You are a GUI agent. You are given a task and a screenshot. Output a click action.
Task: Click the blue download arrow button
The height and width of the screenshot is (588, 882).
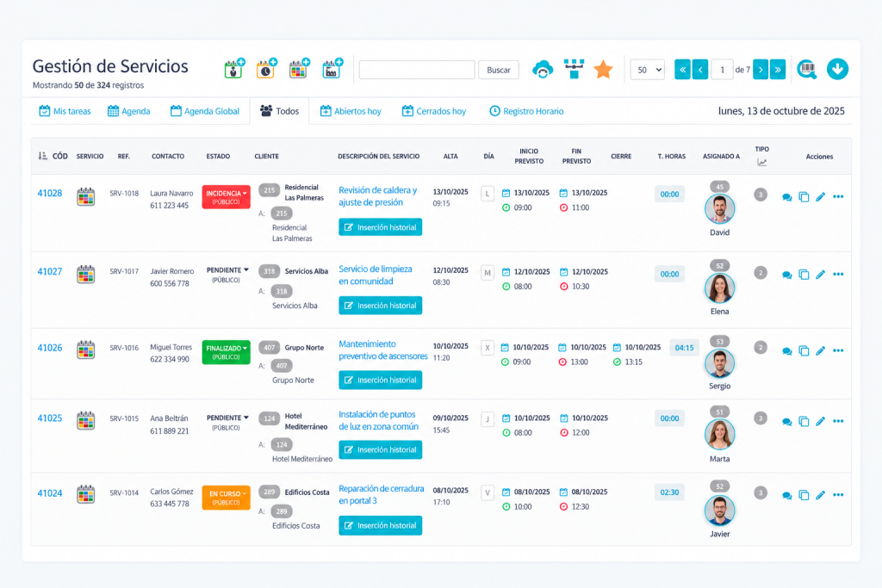click(x=837, y=69)
